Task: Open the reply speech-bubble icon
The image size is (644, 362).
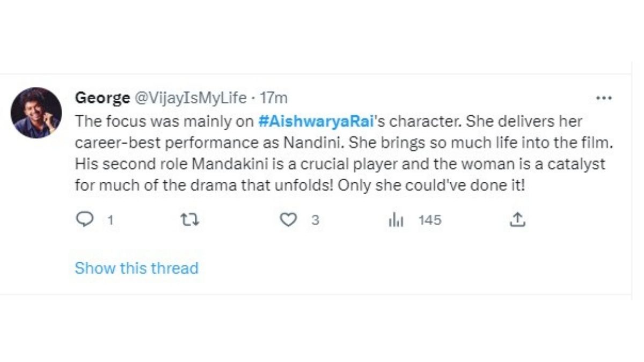Action: 84,220
